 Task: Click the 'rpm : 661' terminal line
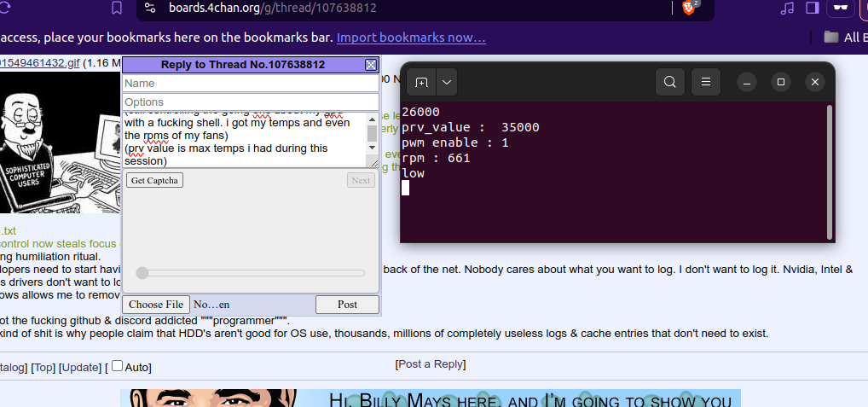click(436, 159)
